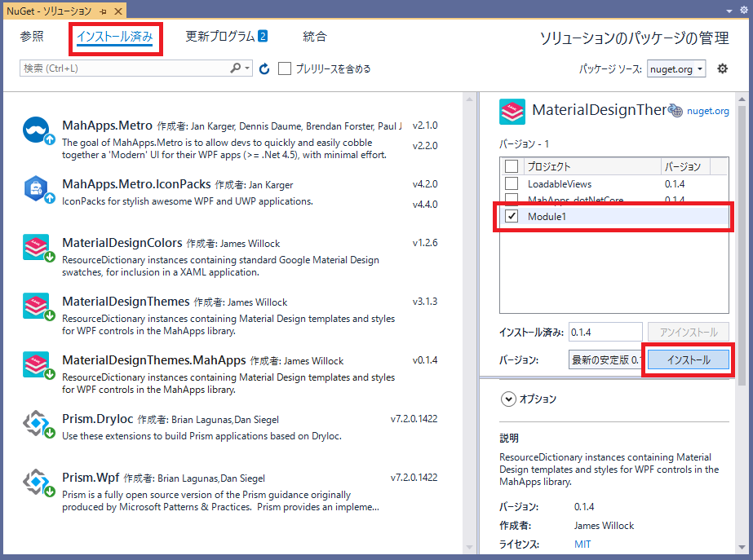Click the installed badge on Prism.Wpf icon

tap(50, 492)
